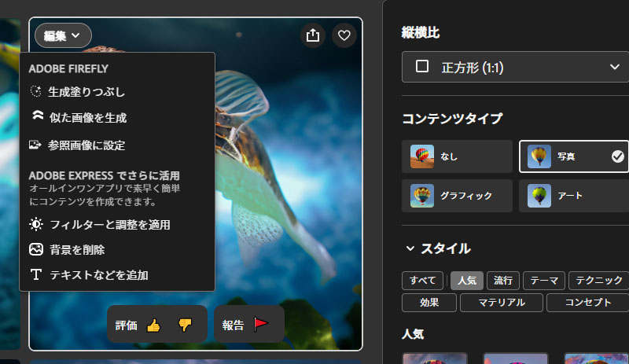Click the 縦横比 heading
Viewport: 629px width, 364px height.
tap(421, 32)
